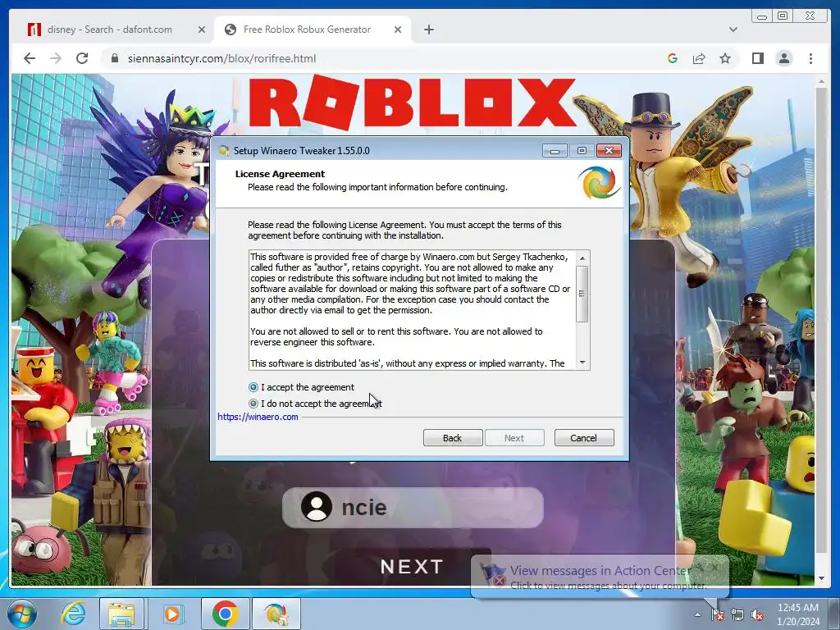Open the clock showing 12:45 AM
840x630 pixels.
click(797, 614)
